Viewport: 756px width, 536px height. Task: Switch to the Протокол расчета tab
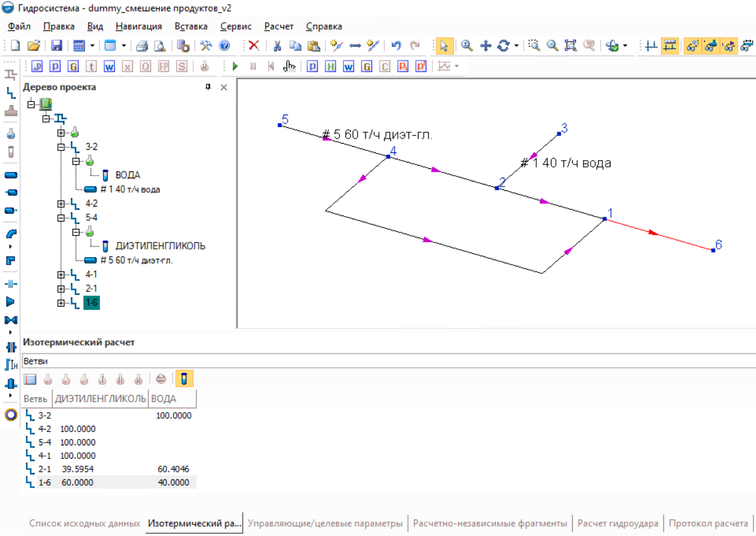[x=708, y=523]
